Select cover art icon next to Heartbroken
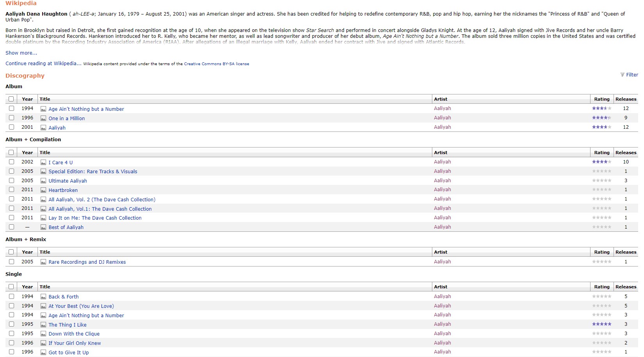Image resolution: width=644 pixels, height=357 pixels. pyautogui.click(x=43, y=190)
